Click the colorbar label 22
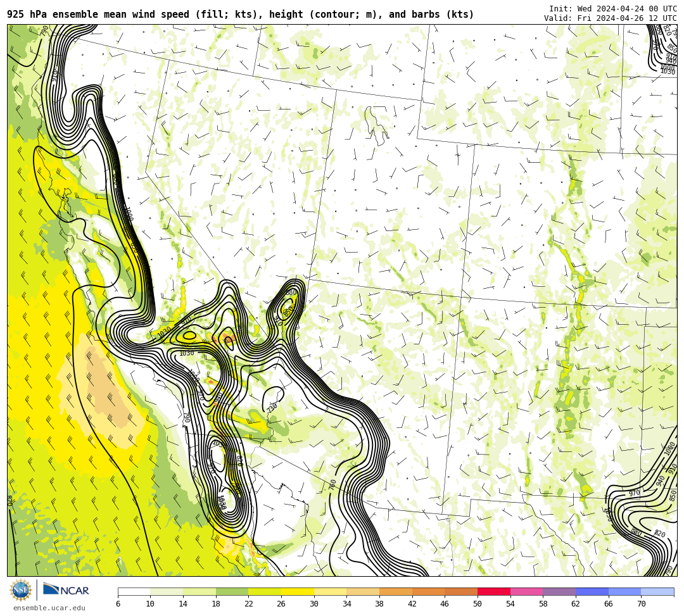Screen dimensions: 684x616 [x=249, y=604]
